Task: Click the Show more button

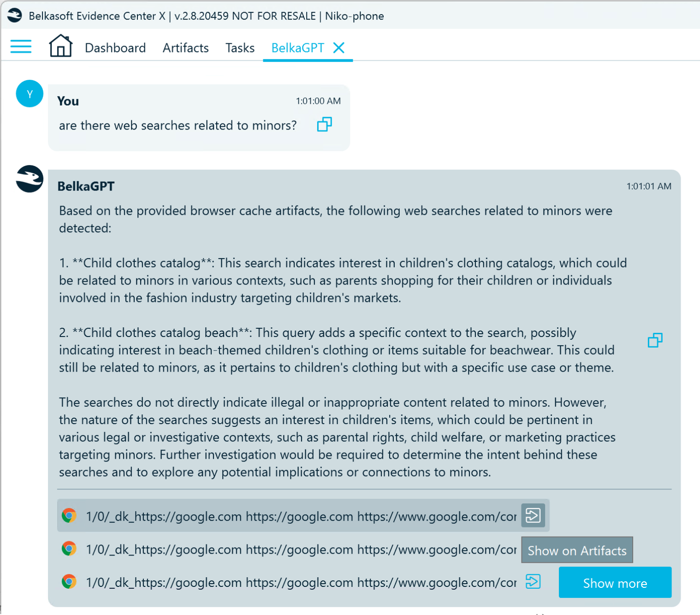Action: coord(615,583)
